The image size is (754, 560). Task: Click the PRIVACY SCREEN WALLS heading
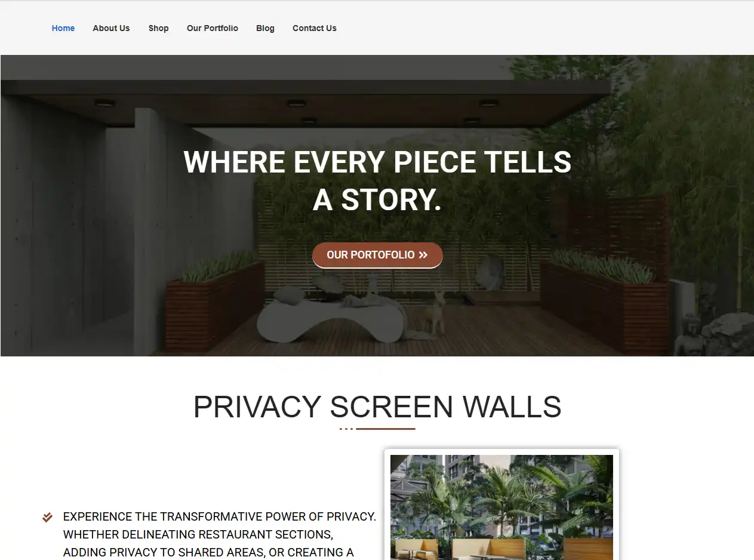coord(377,407)
